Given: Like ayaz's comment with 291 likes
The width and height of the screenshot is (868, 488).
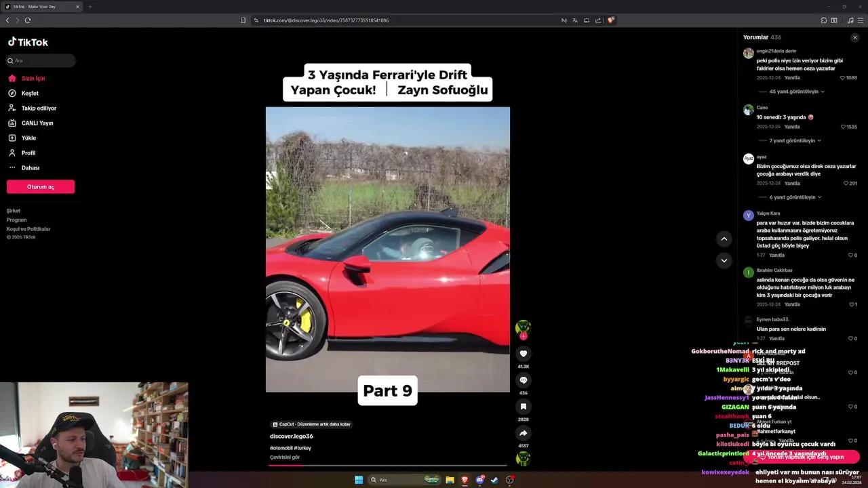Looking at the screenshot, I should click(846, 184).
